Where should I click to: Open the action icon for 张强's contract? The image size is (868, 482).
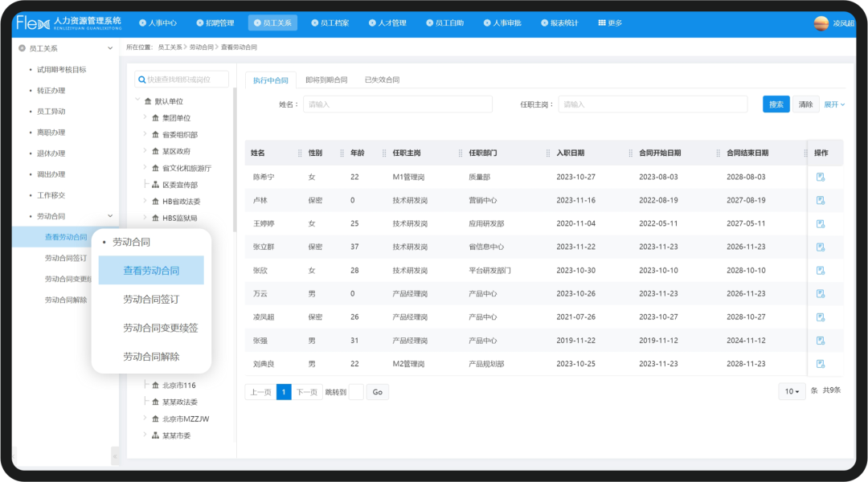pos(821,341)
